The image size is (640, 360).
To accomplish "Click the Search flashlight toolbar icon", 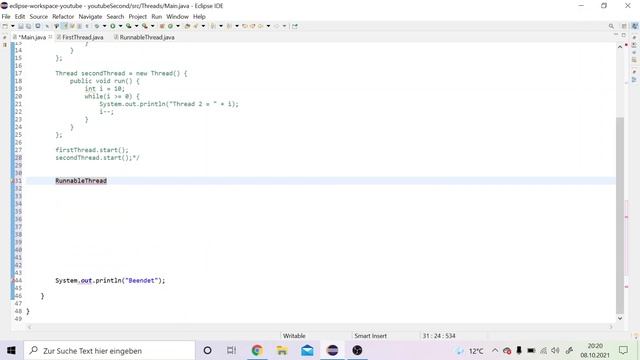I will point(196,26).
